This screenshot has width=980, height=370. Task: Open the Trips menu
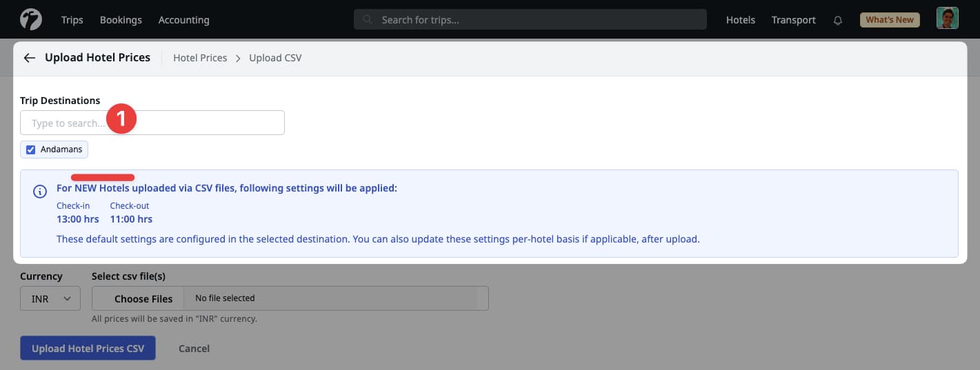coord(72,20)
